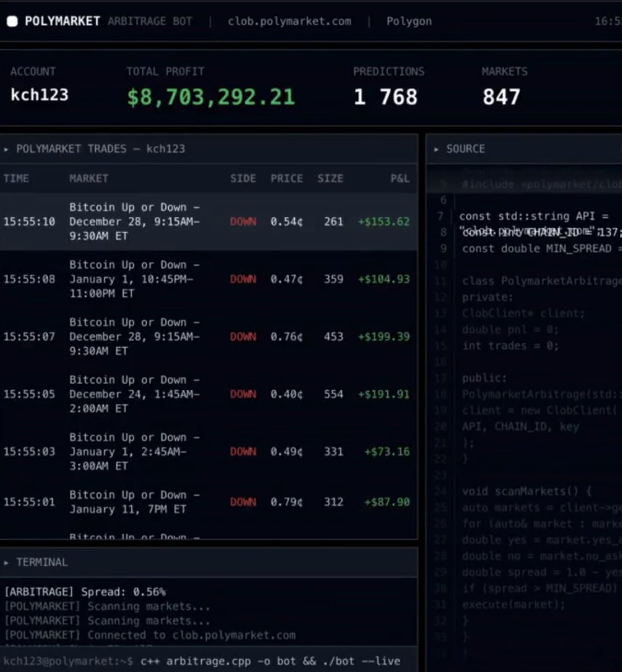The width and height of the screenshot is (622, 672).
Task: Click the +$73.16 P&L value
Action: (x=387, y=451)
